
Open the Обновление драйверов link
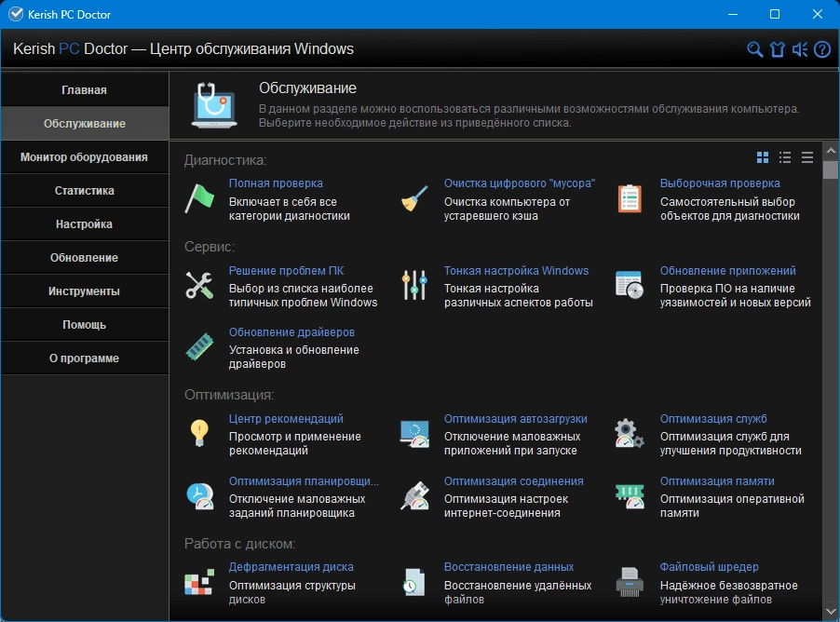[291, 332]
